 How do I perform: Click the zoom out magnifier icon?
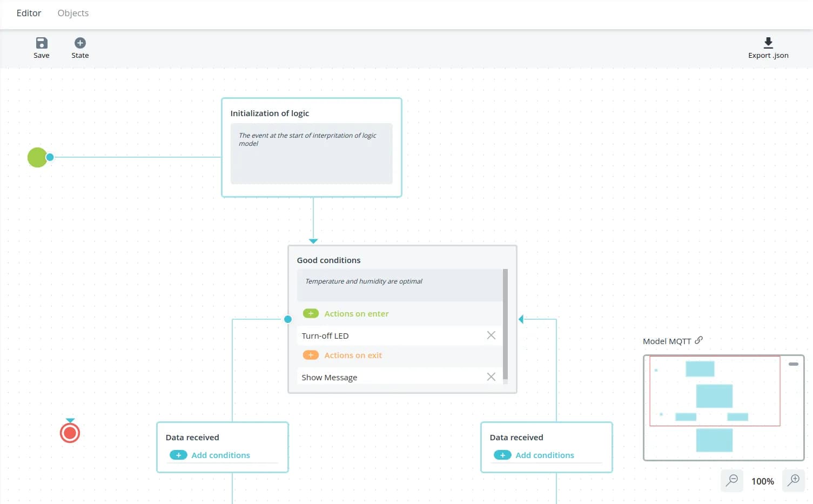point(732,480)
